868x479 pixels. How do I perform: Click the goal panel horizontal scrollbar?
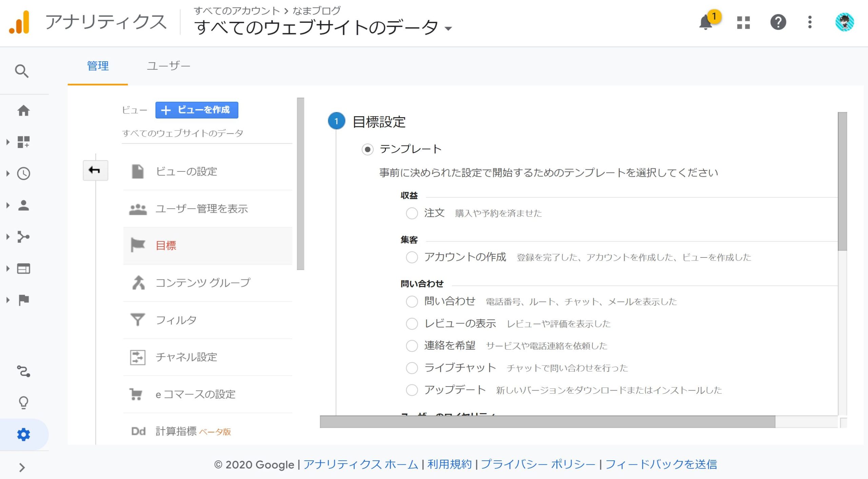tap(548, 422)
